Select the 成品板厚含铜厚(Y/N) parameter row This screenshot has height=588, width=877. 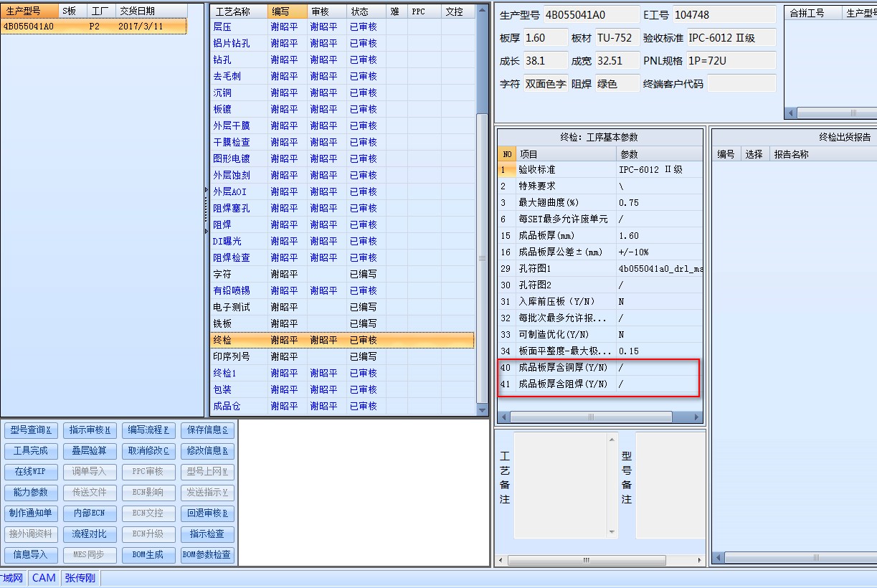point(600,368)
